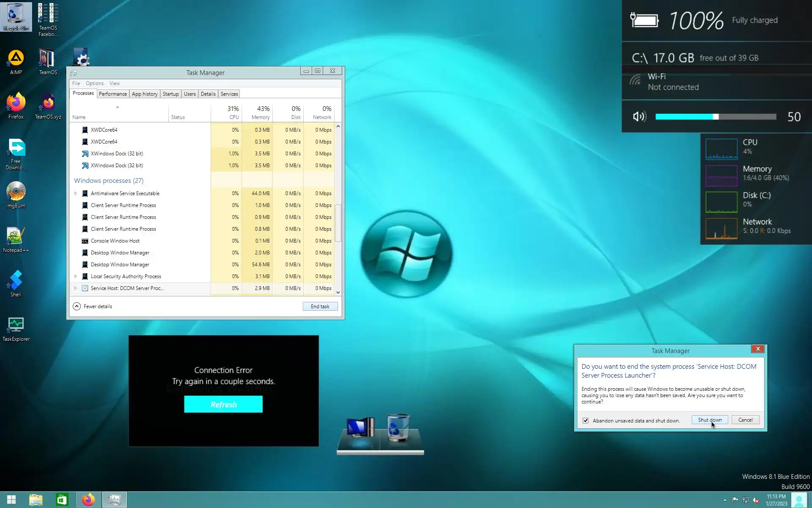Image resolution: width=812 pixels, height=508 pixels.
Task: Expand Service Host: DCOM Server process
Action: [x=76, y=288]
